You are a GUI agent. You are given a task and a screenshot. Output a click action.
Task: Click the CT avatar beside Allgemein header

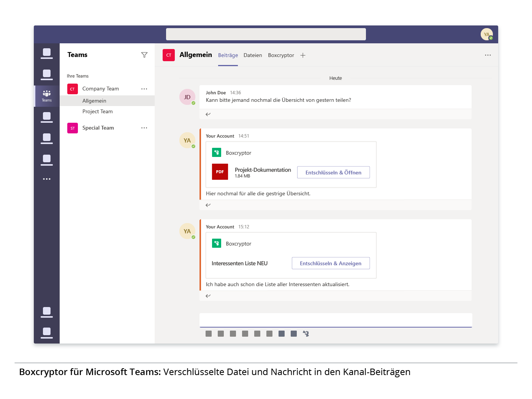[x=169, y=55]
